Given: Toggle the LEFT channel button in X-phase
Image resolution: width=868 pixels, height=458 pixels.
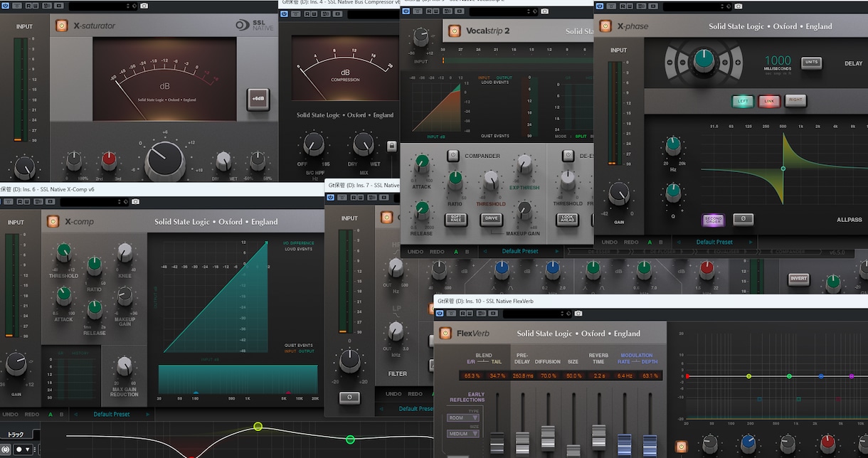Looking at the screenshot, I should click(x=743, y=101).
